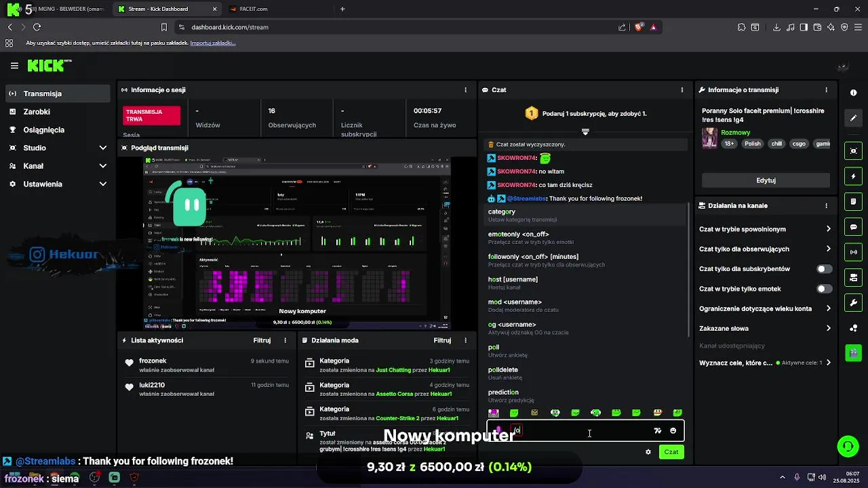The height and width of the screenshot is (488, 868).
Task: Open three-dot menu of Czat panel
Action: click(682, 89)
